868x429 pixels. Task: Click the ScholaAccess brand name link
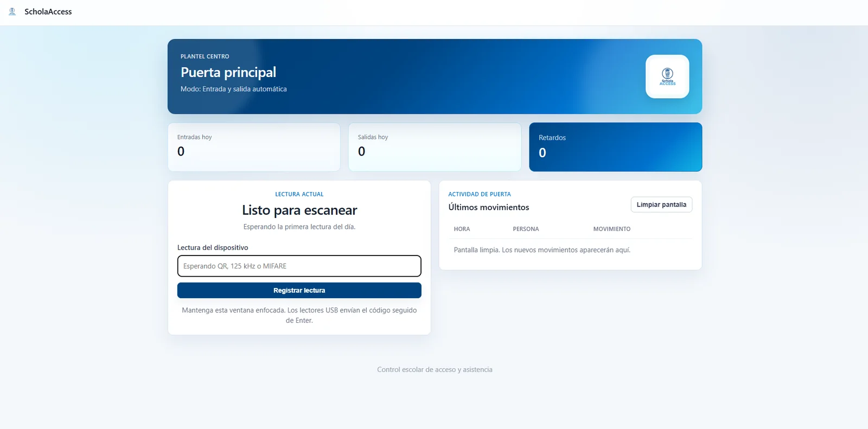point(48,11)
